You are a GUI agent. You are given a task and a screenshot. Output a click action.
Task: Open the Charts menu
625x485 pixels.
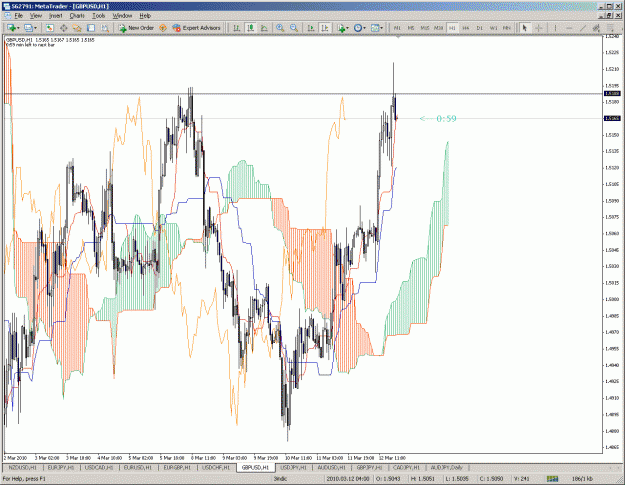[x=77, y=16]
